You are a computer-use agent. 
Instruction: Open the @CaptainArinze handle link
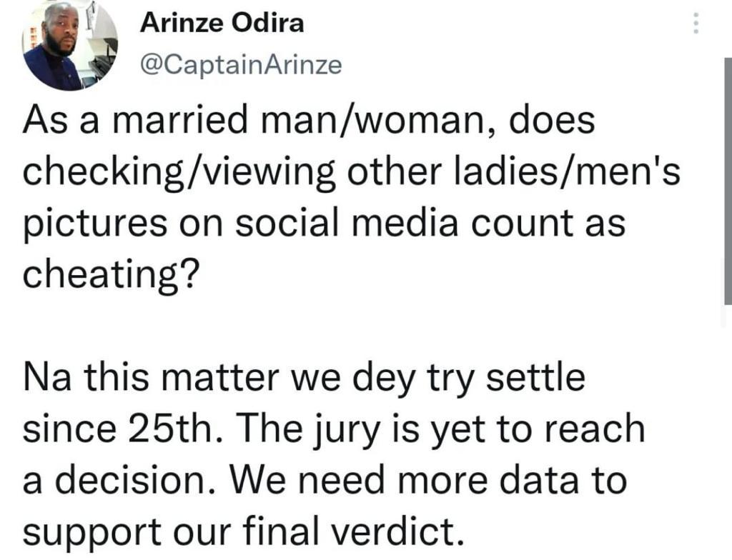(240, 66)
